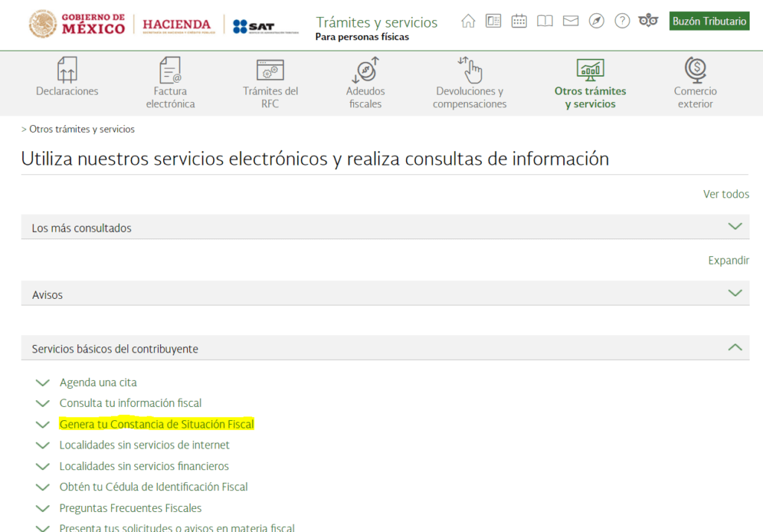The width and height of the screenshot is (763, 532).
Task: Open the calendar icon in header
Action: coord(519,21)
